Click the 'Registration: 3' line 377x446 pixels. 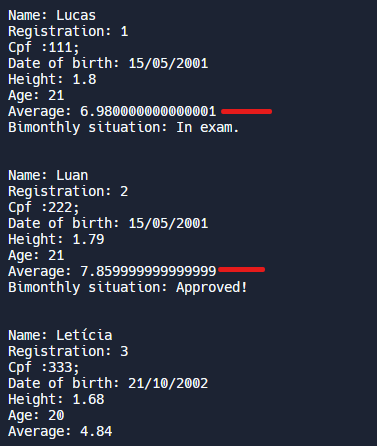coord(68,351)
